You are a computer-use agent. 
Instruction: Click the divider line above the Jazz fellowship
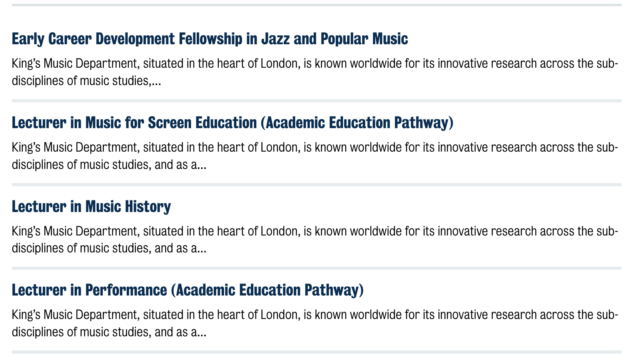(316, 5)
